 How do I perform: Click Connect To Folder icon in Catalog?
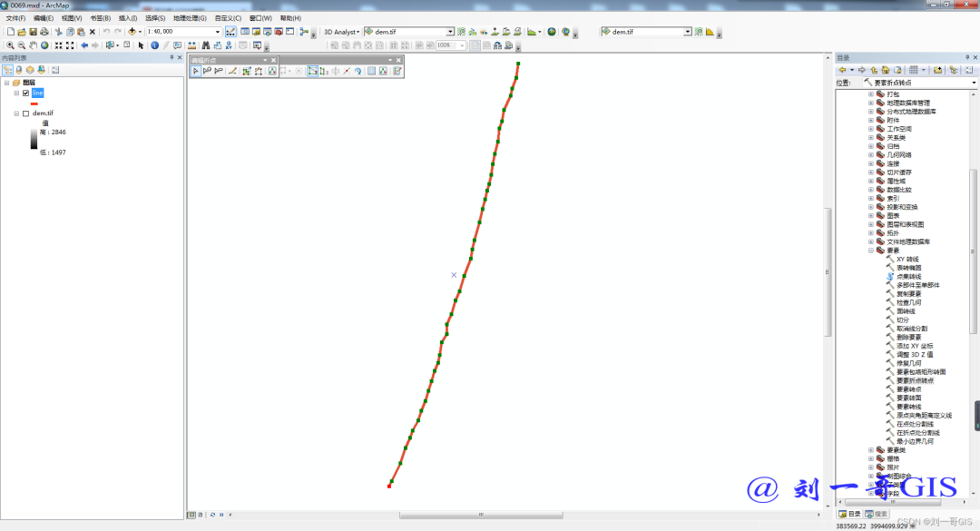click(x=937, y=70)
